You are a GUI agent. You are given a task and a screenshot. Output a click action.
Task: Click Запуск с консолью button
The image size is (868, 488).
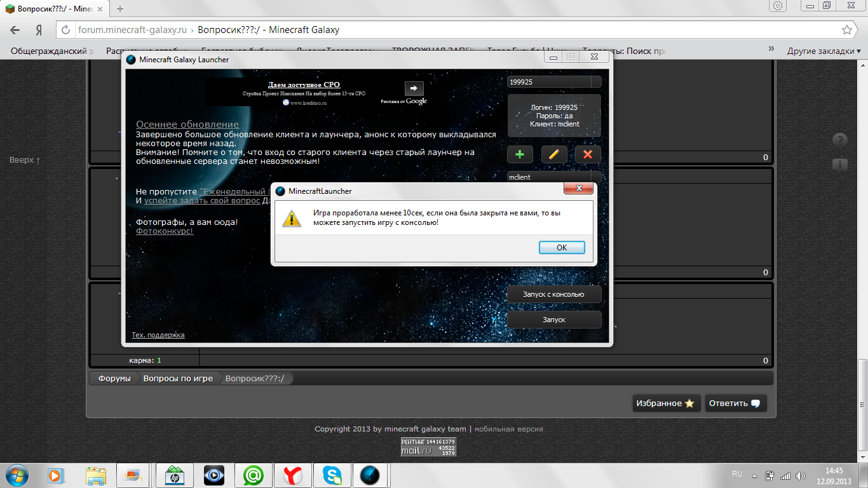click(x=553, y=294)
